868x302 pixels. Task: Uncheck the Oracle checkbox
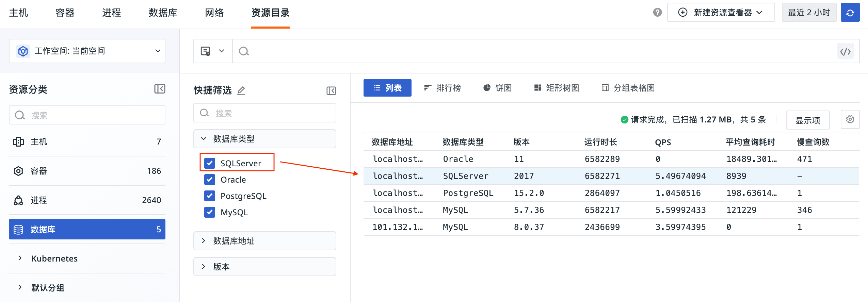pos(210,180)
